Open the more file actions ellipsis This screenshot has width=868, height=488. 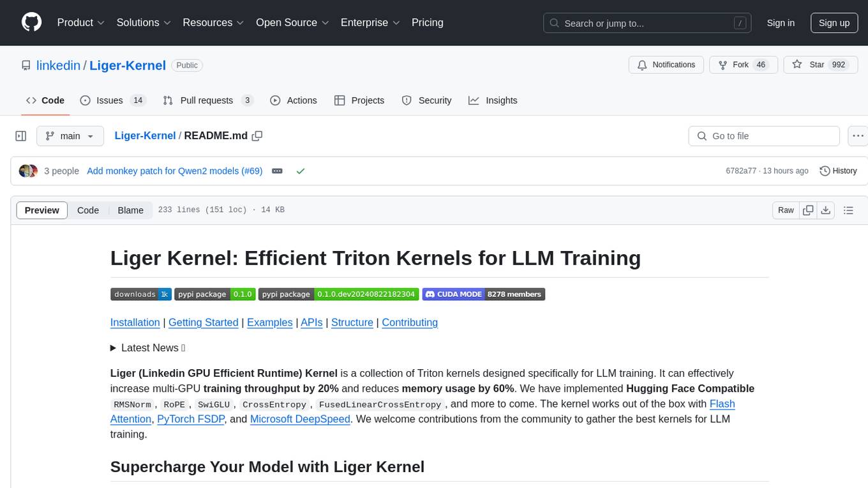pyautogui.click(x=858, y=136)
